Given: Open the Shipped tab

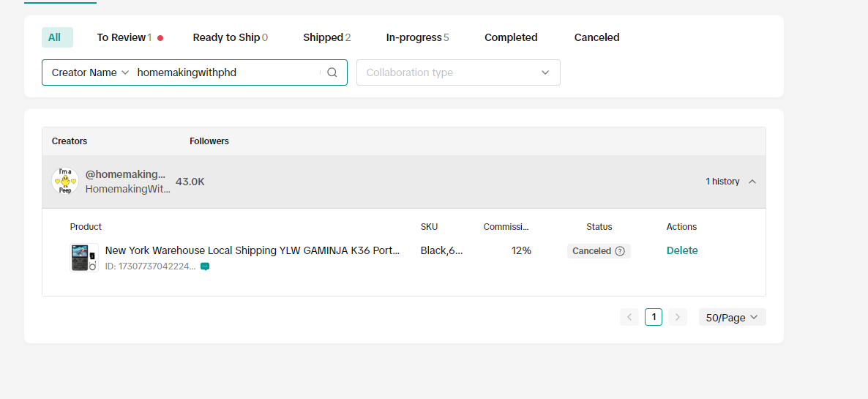Looking at the screenshot, I should (326, 37).
